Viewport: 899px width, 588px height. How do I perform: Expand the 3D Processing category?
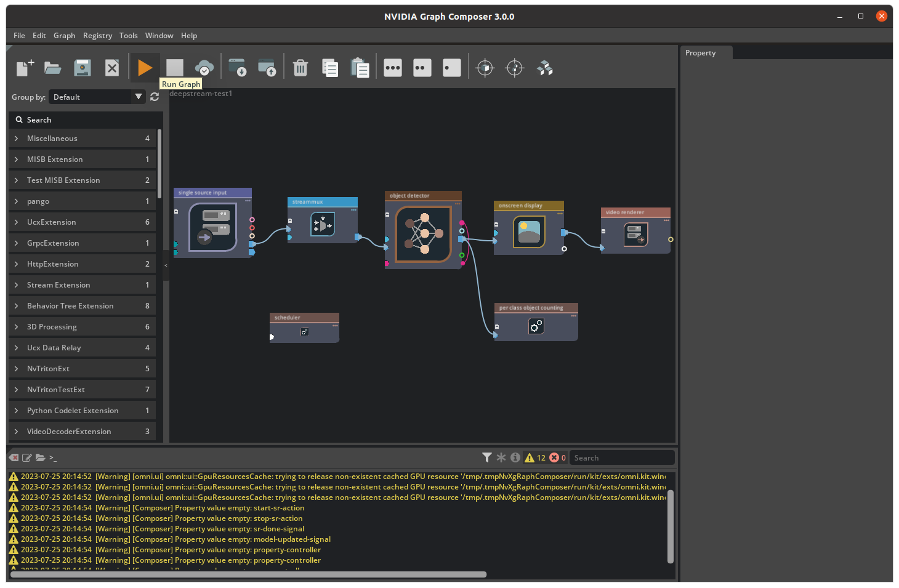(82, 327)
